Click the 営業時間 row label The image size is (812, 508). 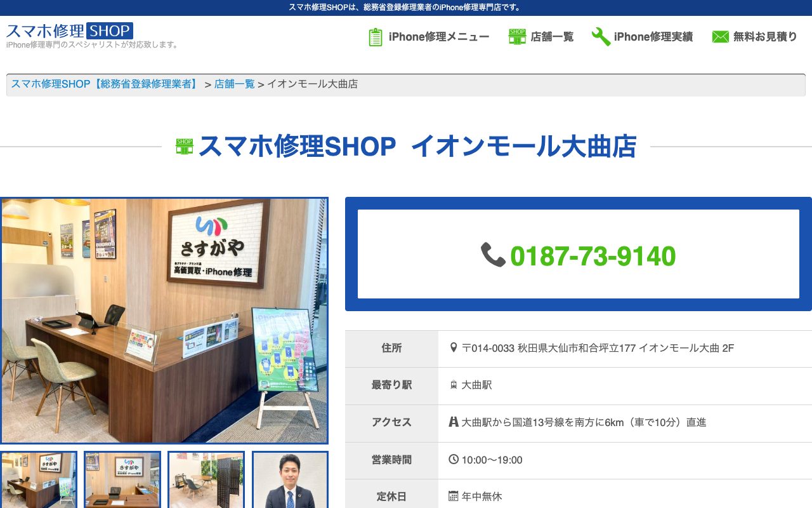tap(391, 460)
